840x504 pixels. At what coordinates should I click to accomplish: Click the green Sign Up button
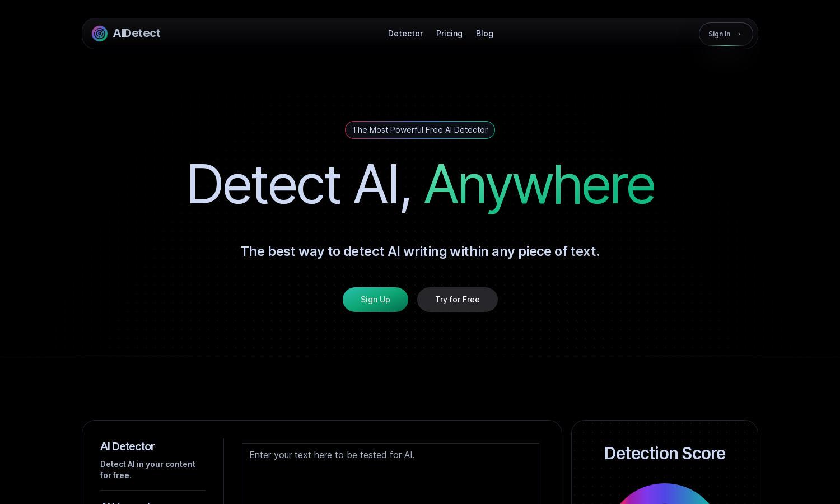pos(375,300)
